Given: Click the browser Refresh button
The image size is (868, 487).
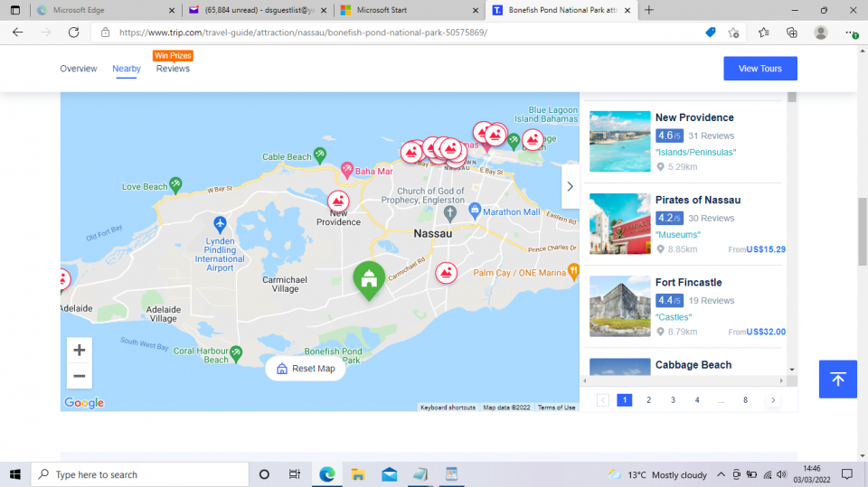Looking at the screenshot, I should (x=73, y=33).
